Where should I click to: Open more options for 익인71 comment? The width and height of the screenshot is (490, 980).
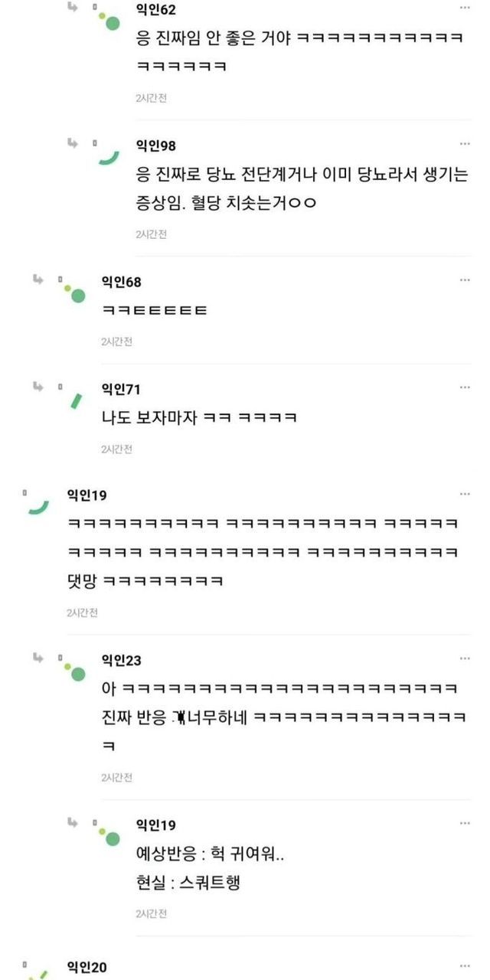pyautogui.click(x=465, y=388)
